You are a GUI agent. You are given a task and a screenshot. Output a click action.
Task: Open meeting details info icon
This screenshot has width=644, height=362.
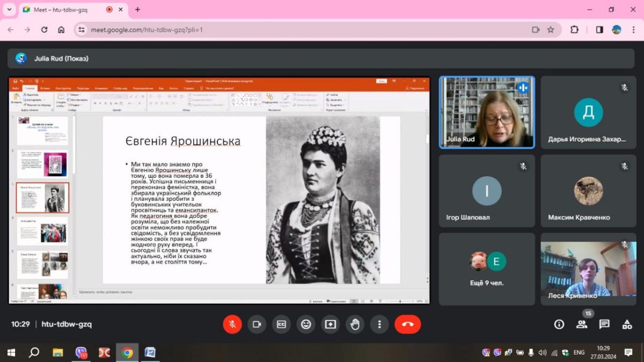[559, 324]
